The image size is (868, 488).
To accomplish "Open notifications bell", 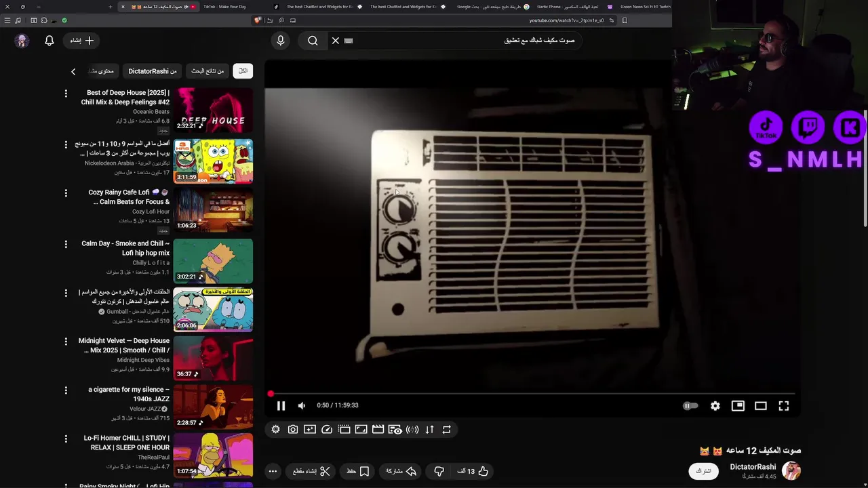I will (49, 41).
